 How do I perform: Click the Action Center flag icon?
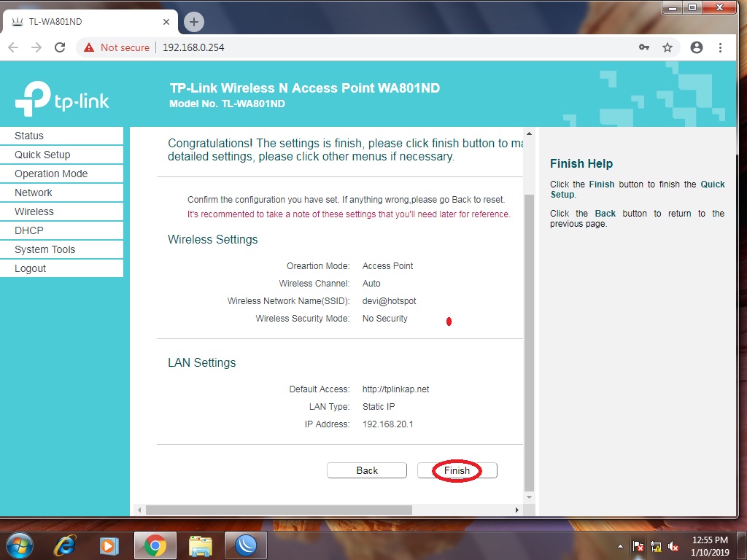click(638, 546)
